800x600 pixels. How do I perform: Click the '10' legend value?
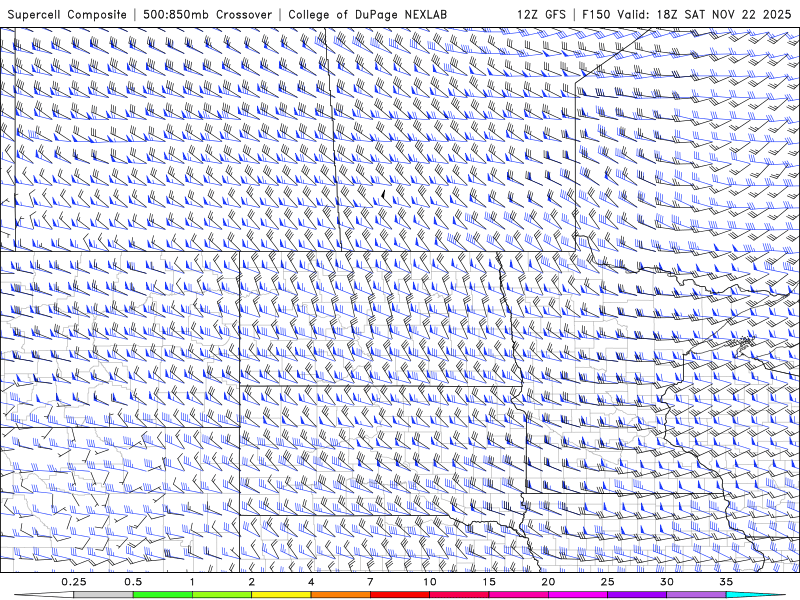point(430,582)
